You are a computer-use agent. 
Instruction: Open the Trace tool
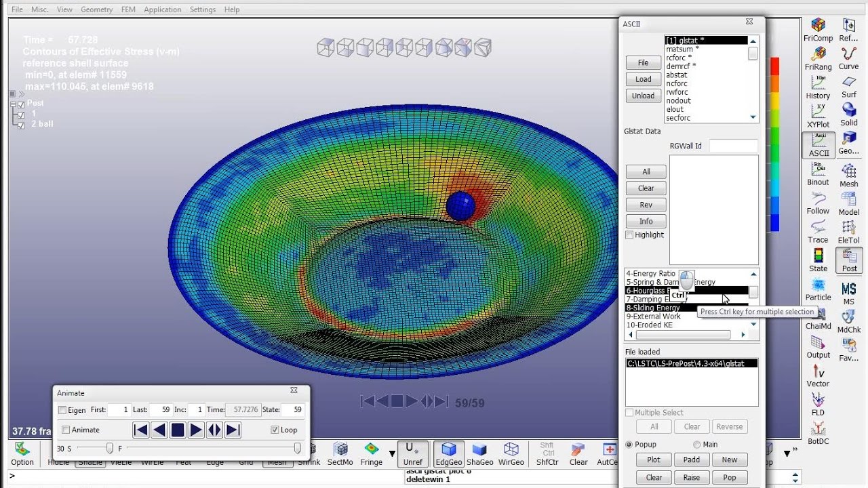click(818, 231)
